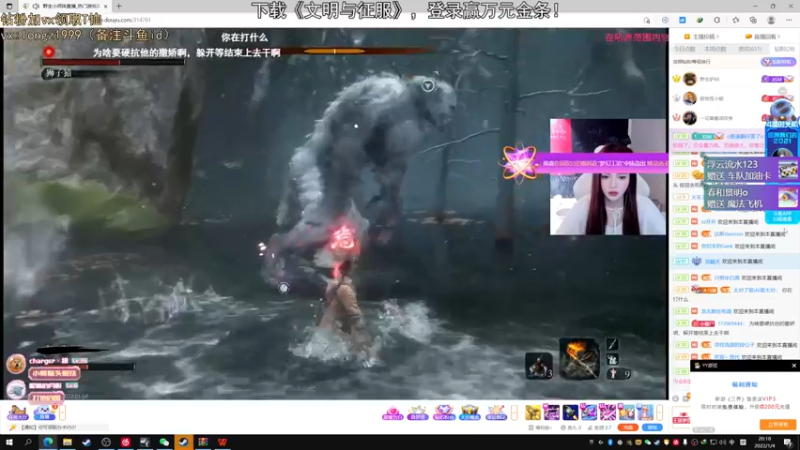Screen dimensions: 800x450
Task: Click the third-ranked user's avatar
Action: [689, 117]
